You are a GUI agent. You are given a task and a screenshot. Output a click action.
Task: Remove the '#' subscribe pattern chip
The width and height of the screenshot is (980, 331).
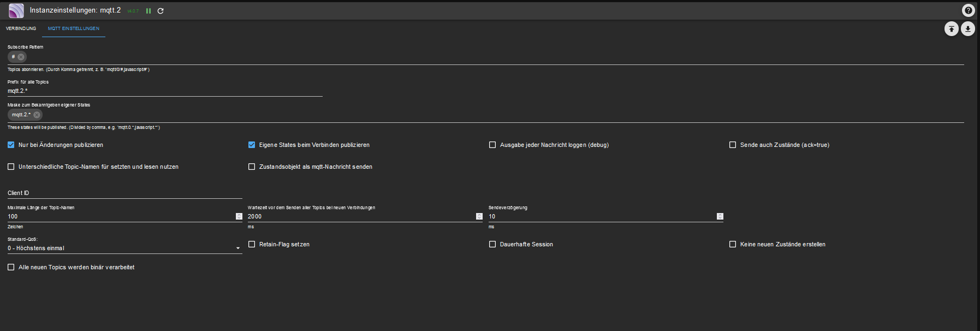click(x=21, y=57)
